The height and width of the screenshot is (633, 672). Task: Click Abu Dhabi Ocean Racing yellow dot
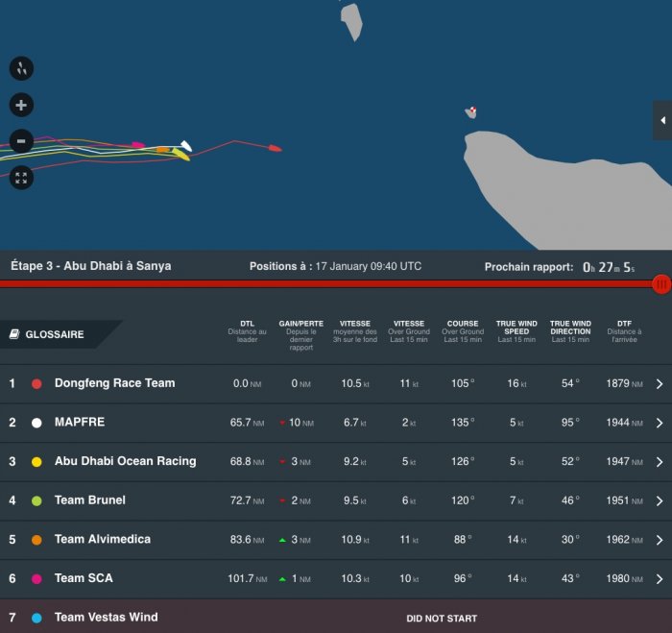pyautogui.click(x=36, y=462)
